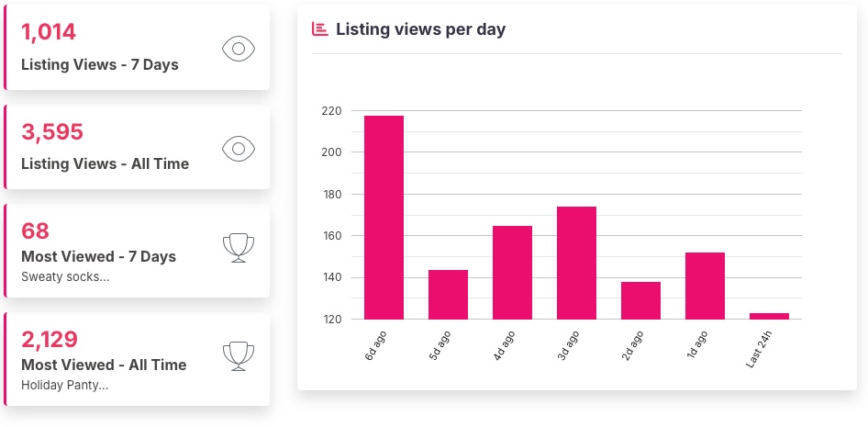Click the trophy icon for Most Viewed 7 Days
This screenshot has height=427, width=868.
239,247
